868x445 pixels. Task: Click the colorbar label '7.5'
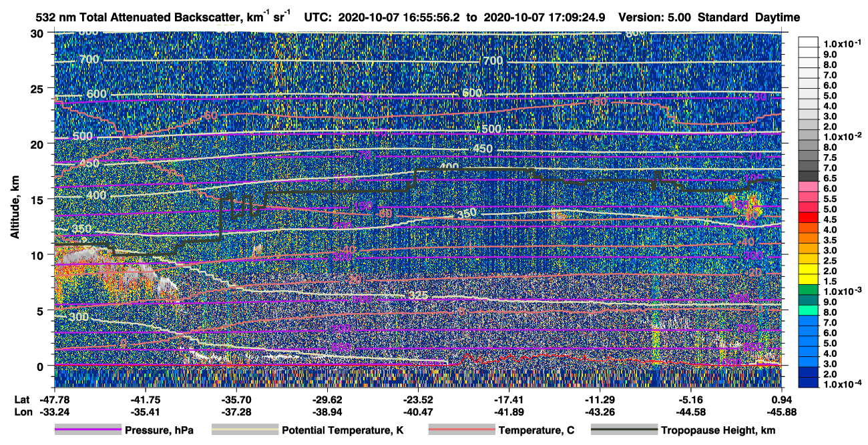coord(830,157)
